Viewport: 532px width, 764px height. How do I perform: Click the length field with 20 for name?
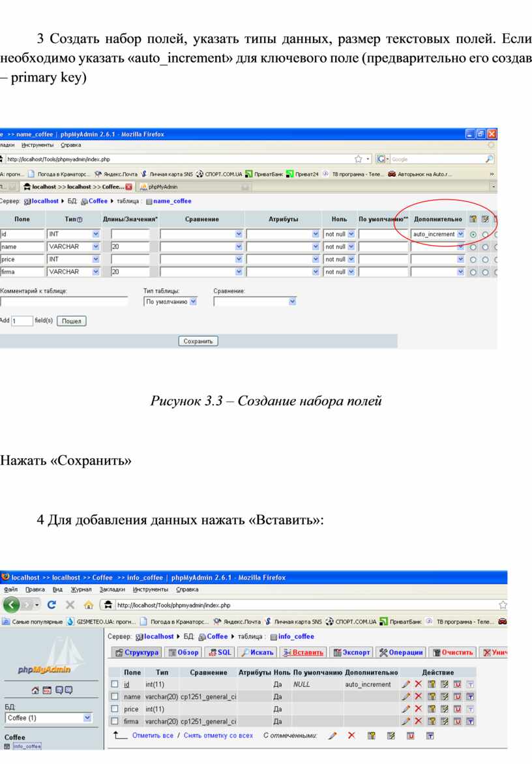tap(130, 247)
